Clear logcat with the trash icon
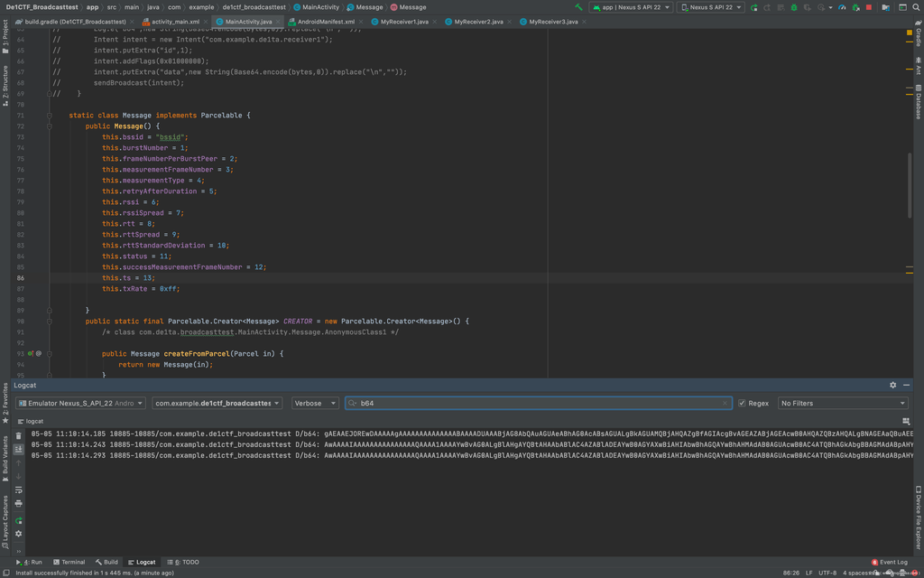 [x=18, y=436]
